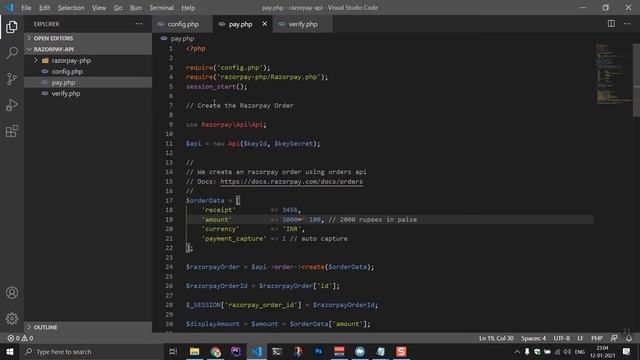Open config.php in the file tree
The height and width of the screenshot is (360, 640).
point(88,71)
